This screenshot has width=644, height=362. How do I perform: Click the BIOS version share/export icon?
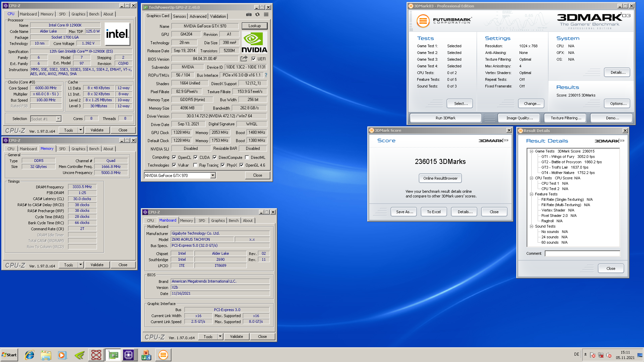coord(244,59)
